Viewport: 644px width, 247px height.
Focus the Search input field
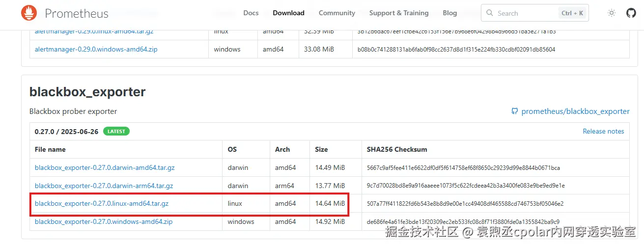(x=535, y=13)
